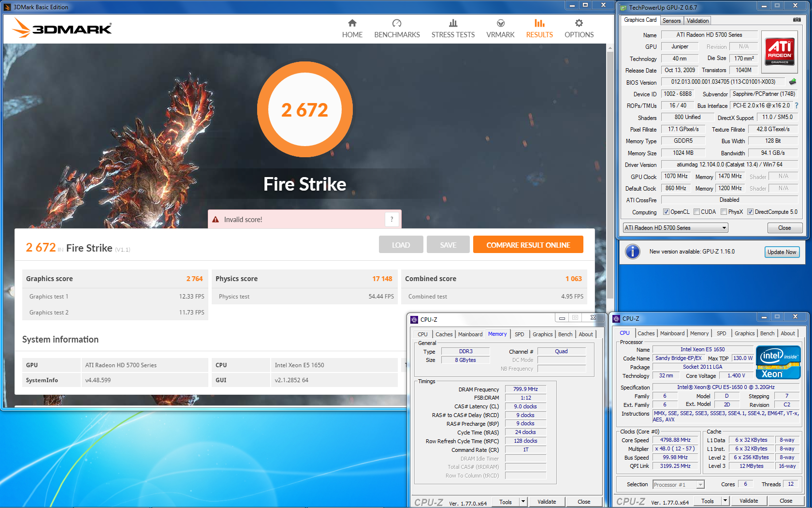The image size is (812, 508).
Task: Toggle the OpenCL checkbox in GPU-Z
Action: [x=666, y=212]
